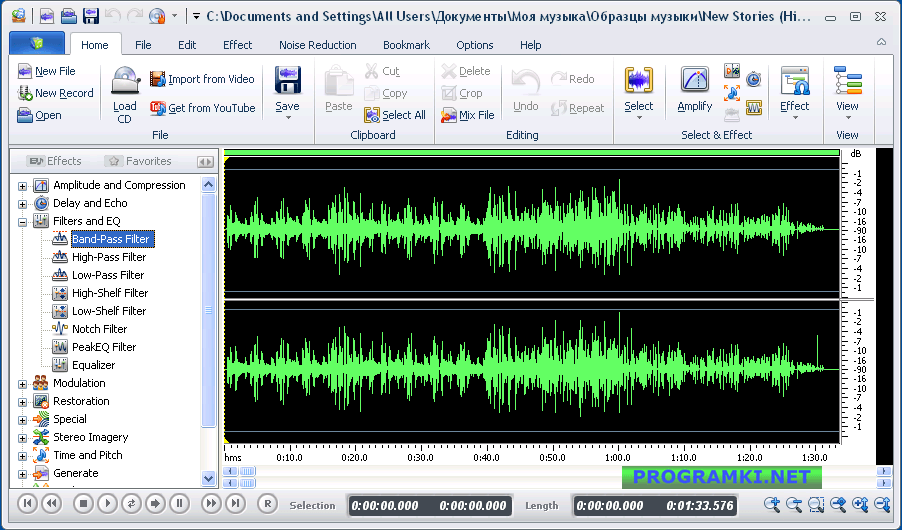
Task: Click the Load CD icon
Action: [125, 80]
